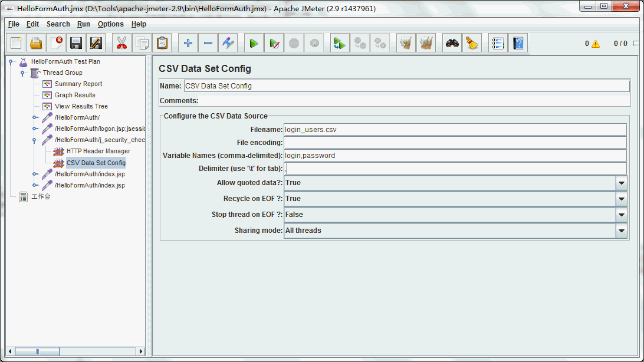Clear all results with double broom
644x362 pixels.
tap(426, 43)
